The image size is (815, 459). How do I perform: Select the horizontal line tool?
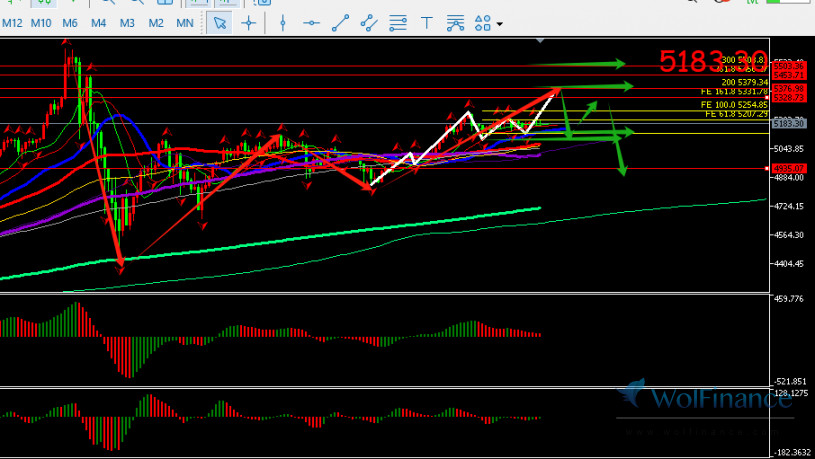coord(312,22)
